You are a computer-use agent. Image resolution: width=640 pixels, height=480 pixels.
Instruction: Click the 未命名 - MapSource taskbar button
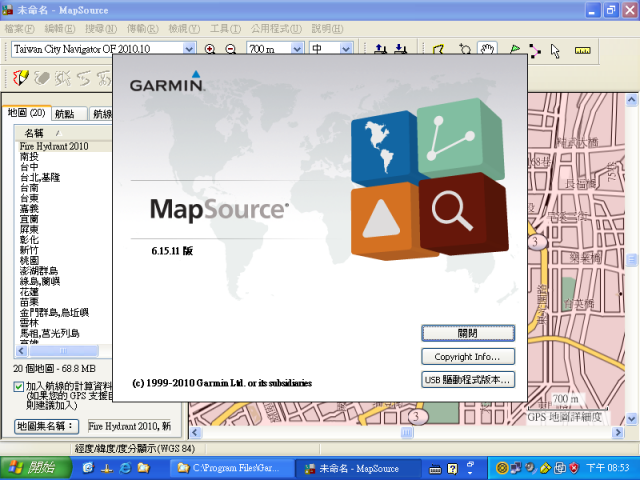click(x=358, y=468)
